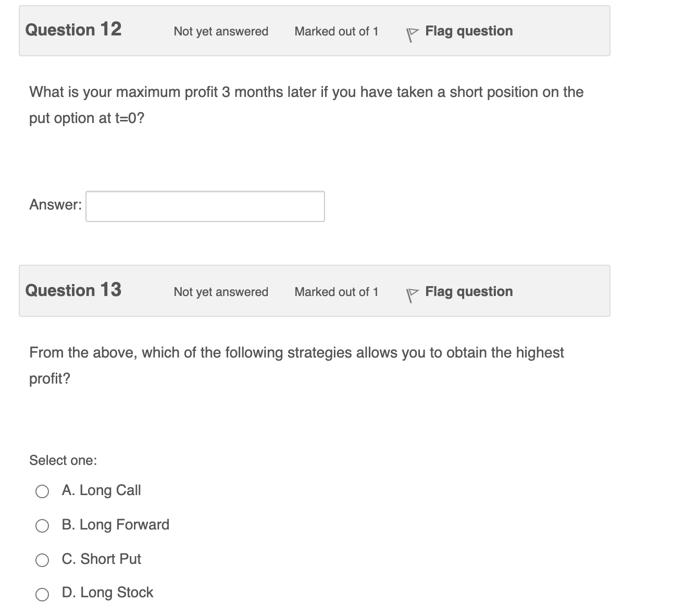Select answer option D. Long Stock

coord(43,594)
